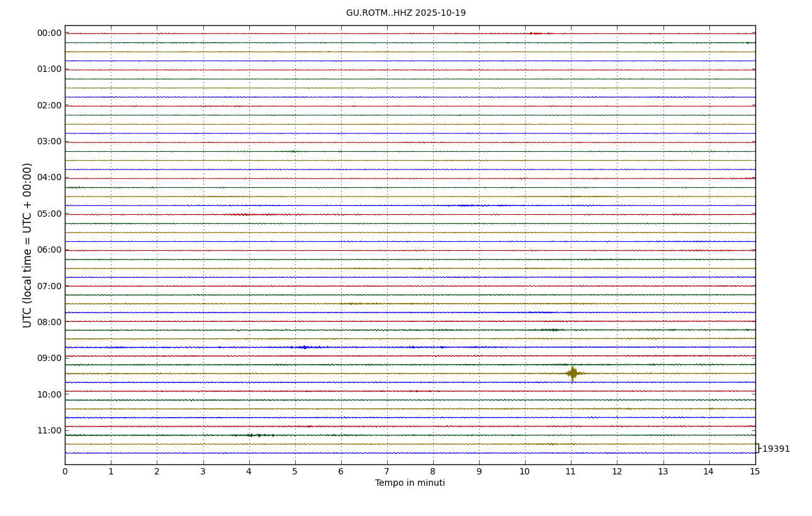Click the 0 minute mark on x-axis
Image resolution: width=812 pixels, height=516 pixels.
point(65,471)
